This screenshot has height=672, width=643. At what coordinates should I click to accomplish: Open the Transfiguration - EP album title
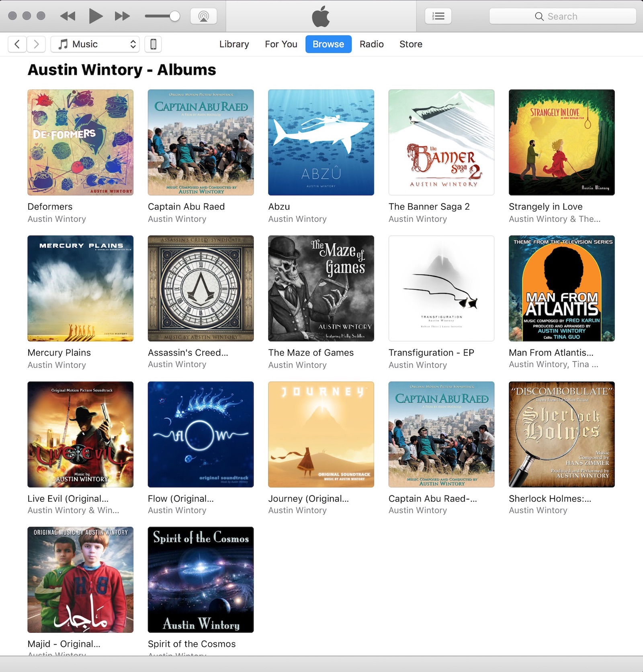(431, 352)
